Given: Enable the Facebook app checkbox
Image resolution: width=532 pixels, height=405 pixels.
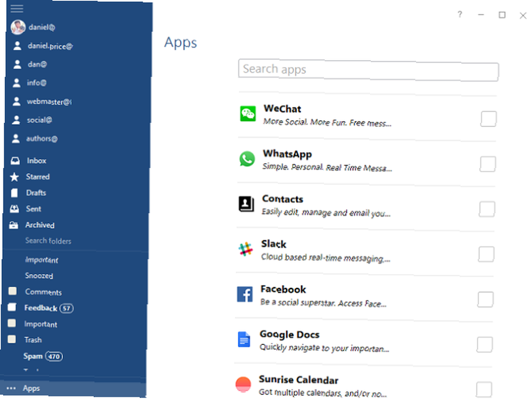Looking at the screenshot, I should [x=485, y=299].
